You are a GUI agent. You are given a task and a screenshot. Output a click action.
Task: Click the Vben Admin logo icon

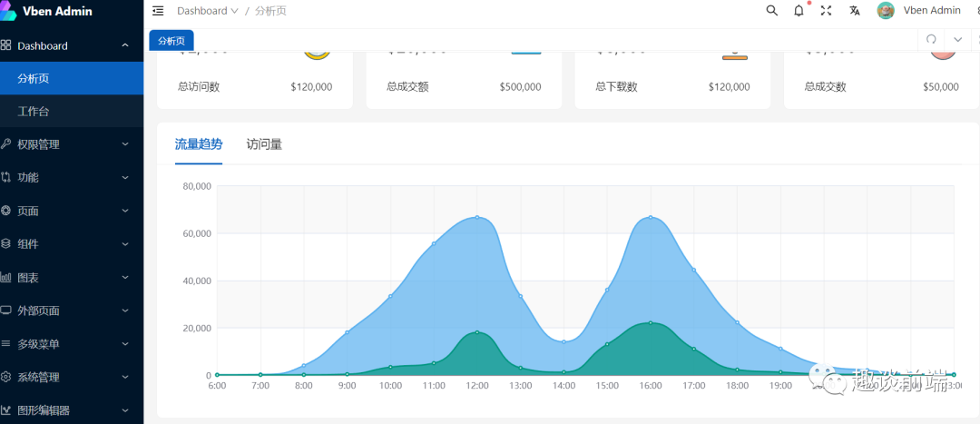[x=7, y=11]
